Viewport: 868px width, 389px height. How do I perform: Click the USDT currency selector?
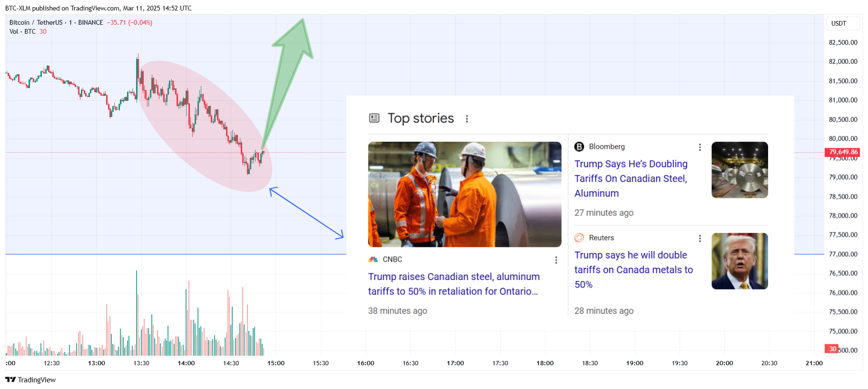pyautogui.click(x=843, y=23)
